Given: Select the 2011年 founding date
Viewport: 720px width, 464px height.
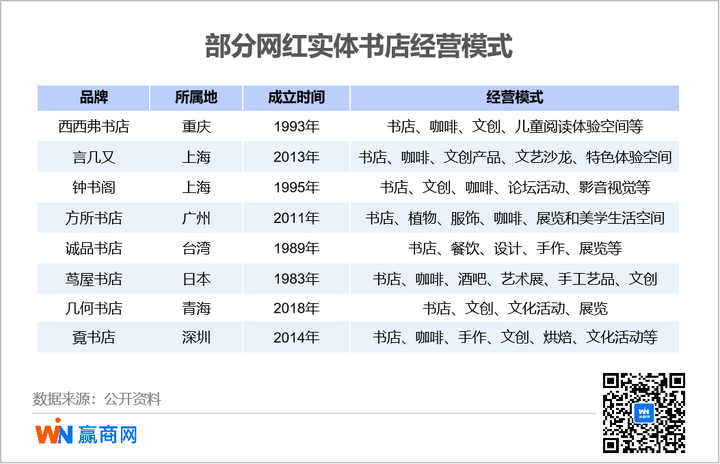Looking at the screenshot, I should click(x=296, y=218).
